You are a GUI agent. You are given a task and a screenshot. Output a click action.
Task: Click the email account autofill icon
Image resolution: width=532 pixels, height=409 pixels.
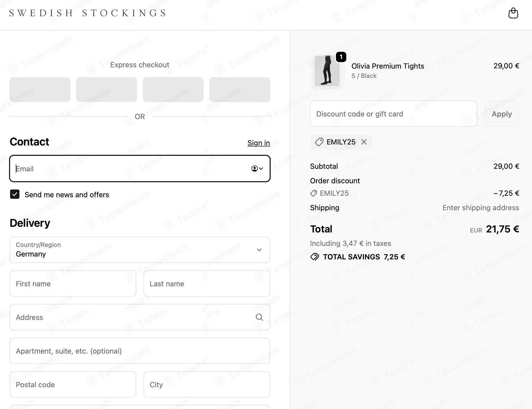257,169
